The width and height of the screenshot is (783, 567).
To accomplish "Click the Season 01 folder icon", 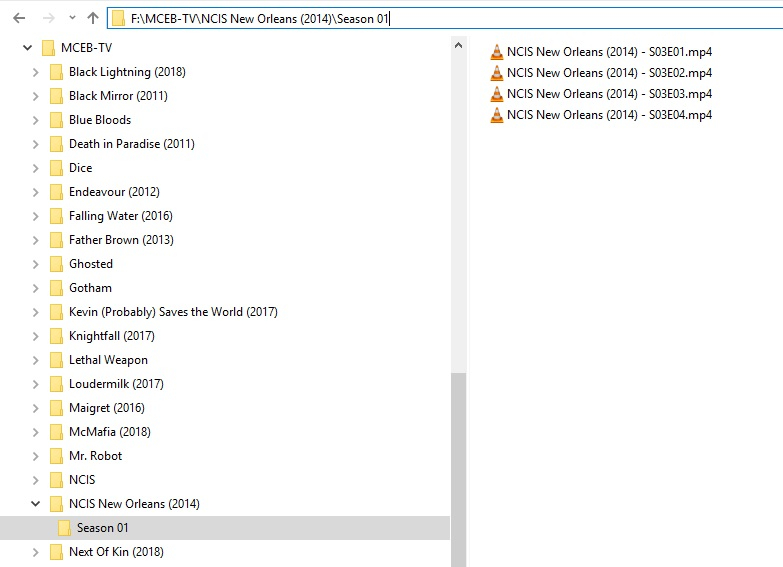I will point(64,528).
